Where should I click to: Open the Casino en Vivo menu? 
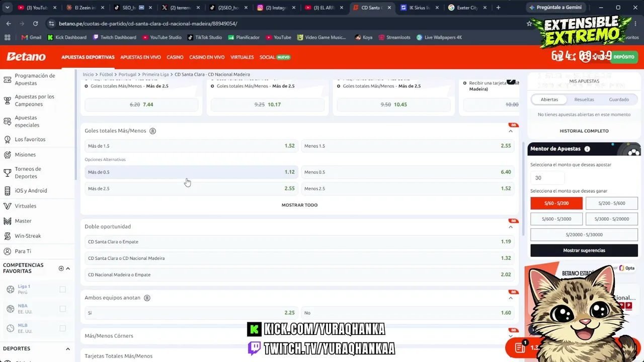click(207, 57)
